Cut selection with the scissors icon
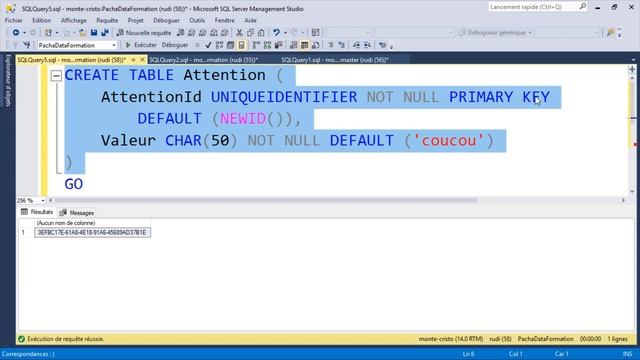The height and width of the screenshot is (360, 640). pyautogui.click(x=240, y=33)
